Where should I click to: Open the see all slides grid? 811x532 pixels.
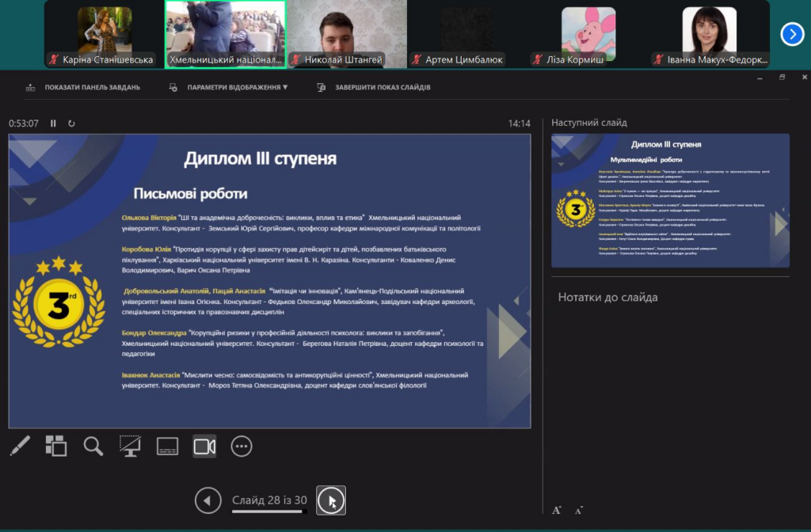[56, 446]
